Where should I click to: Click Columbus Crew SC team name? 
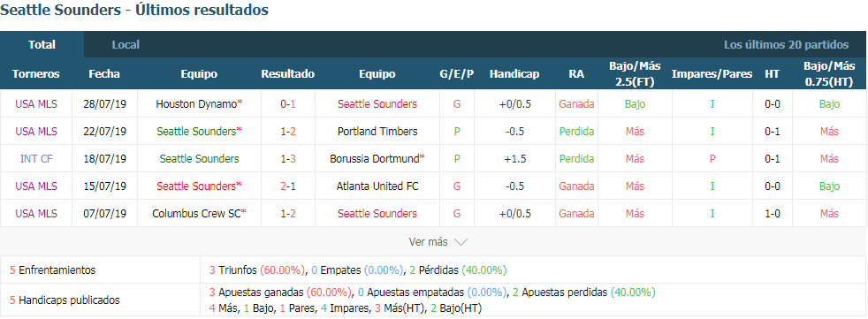[x=196, y=214]
